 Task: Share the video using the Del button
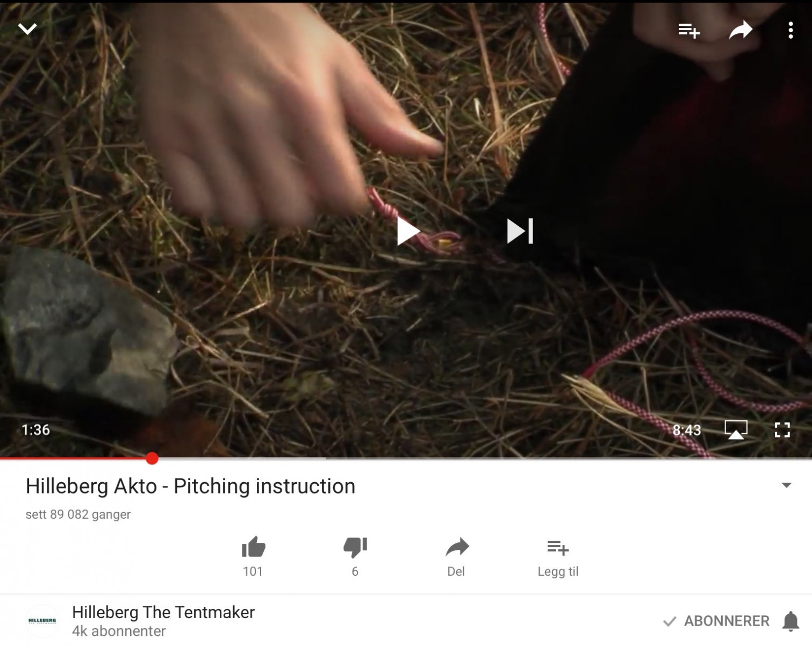click(457, 557)
